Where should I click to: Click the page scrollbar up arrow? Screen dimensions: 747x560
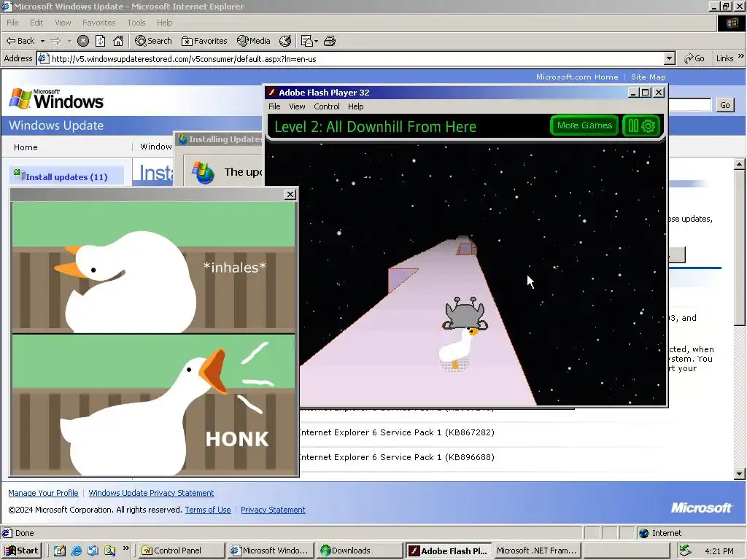coord(740,164)
